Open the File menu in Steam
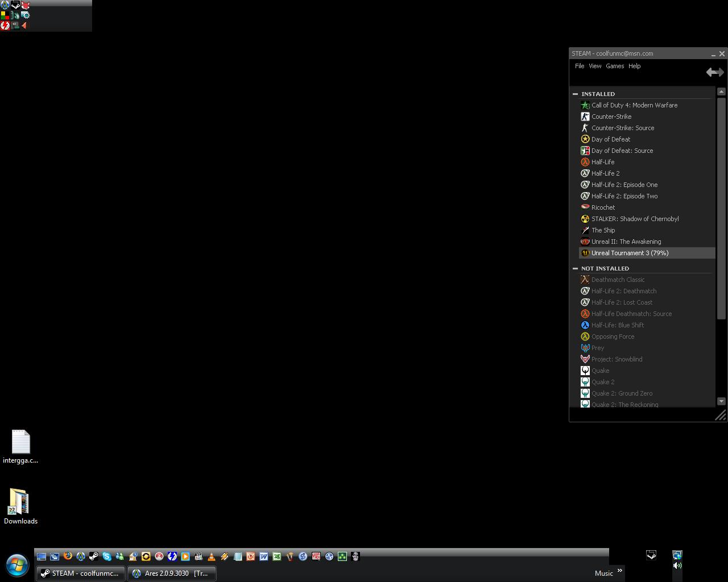The width and height of the screenshot is (728, 582). tap(580, 66)
